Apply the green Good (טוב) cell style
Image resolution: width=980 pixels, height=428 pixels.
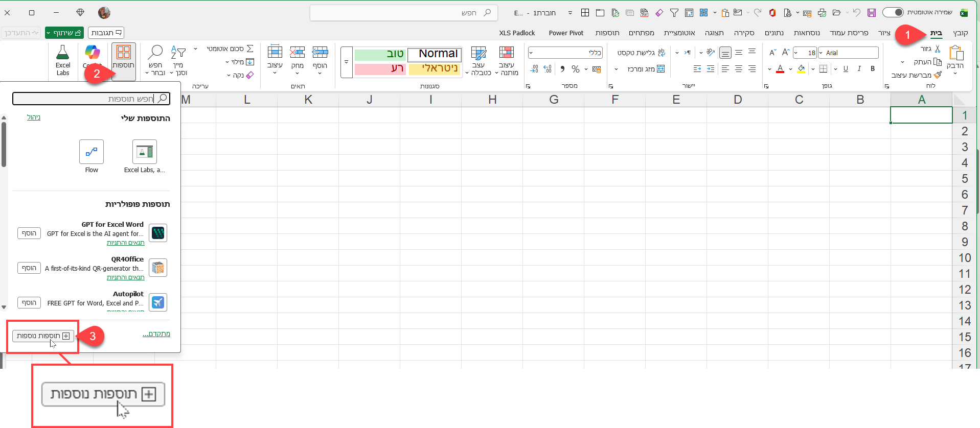pyautogui.click(x=380, y=54)
